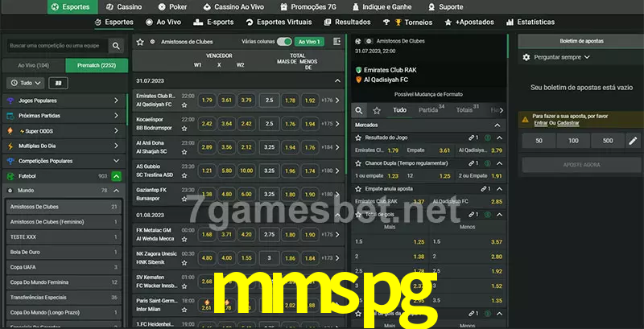
Task: Bet on Emirates Club W1 odds 1.79
Action: point(207,100)
